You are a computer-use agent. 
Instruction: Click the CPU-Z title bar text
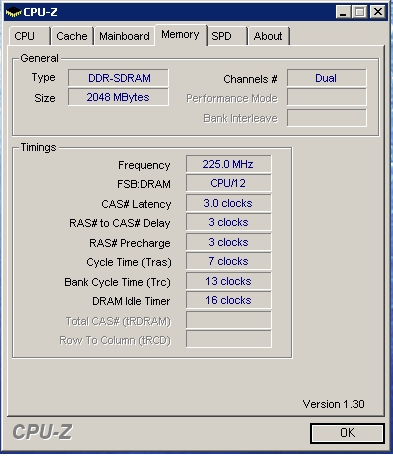click(x=40, y=12)
